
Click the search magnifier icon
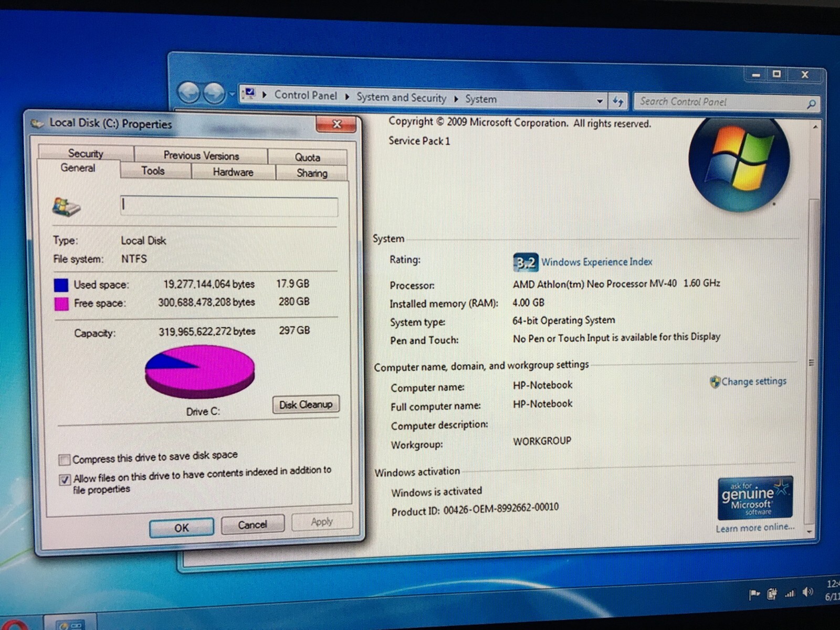811,104
